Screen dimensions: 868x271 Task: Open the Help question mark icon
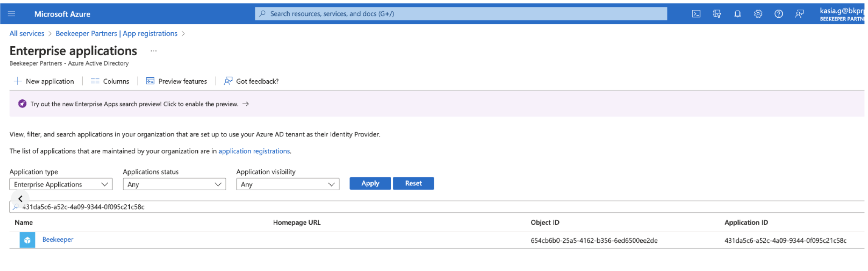pos(778,14)
